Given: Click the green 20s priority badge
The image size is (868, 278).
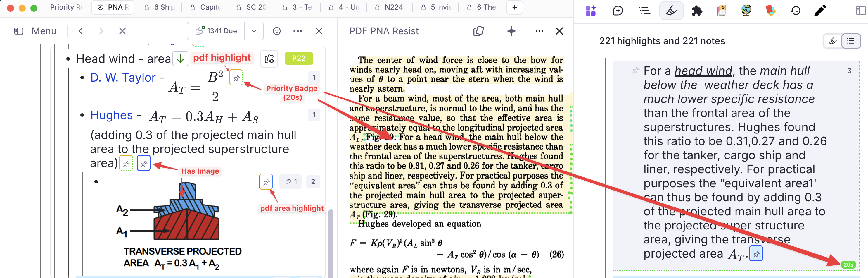Looking at the screenshot, I should 848,265.
